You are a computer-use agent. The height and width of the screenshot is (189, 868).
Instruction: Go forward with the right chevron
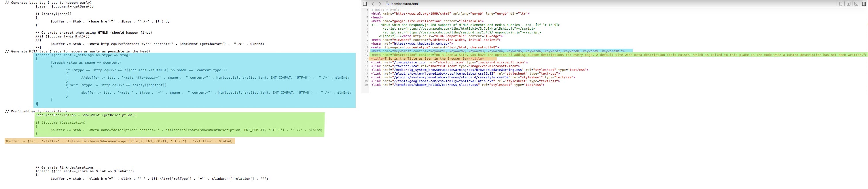(x=380, y=4)
